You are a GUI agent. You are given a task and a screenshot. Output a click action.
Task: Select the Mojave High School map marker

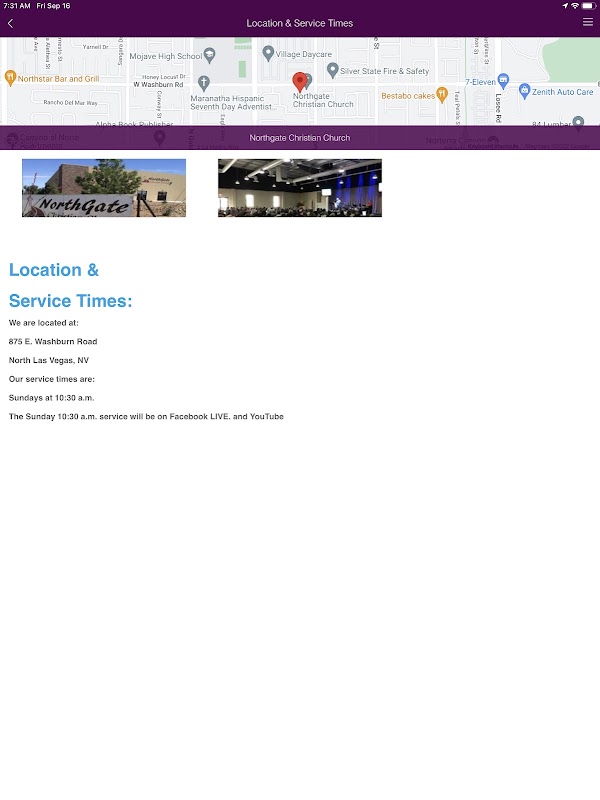tap(210, 55)
